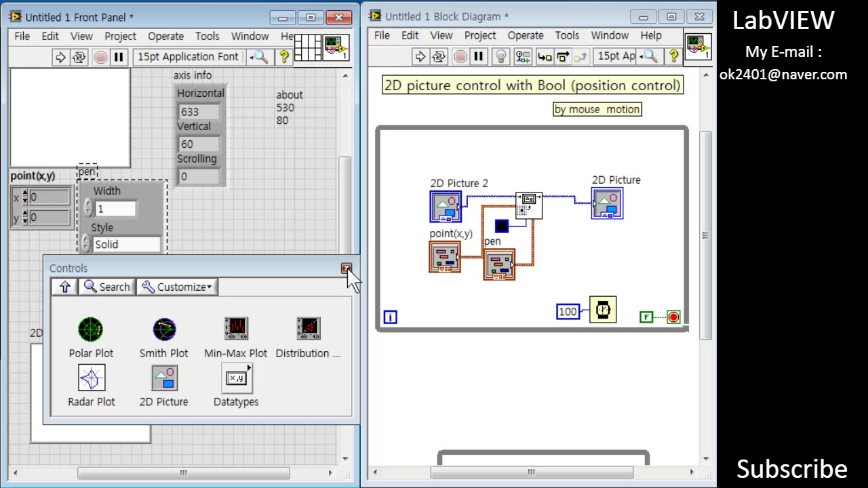The height and width of the screenshot is (488, 868).
Task: Open Edit menu in Front Panel
Action: click(x=50, y=36)
